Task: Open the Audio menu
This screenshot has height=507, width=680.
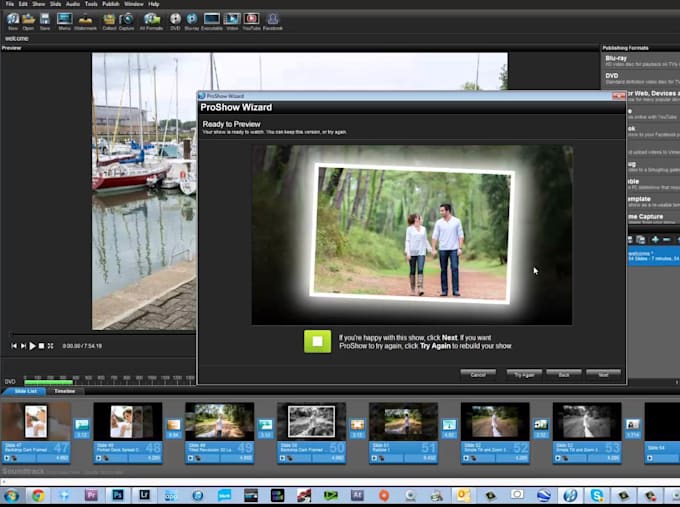Action: pos(73,4)
